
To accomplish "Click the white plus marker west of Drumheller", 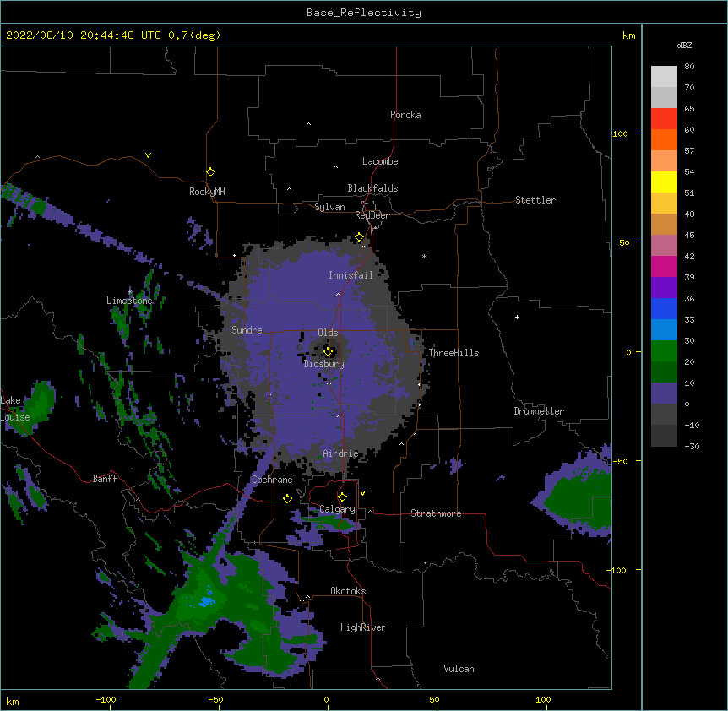I will click(517, 317).
